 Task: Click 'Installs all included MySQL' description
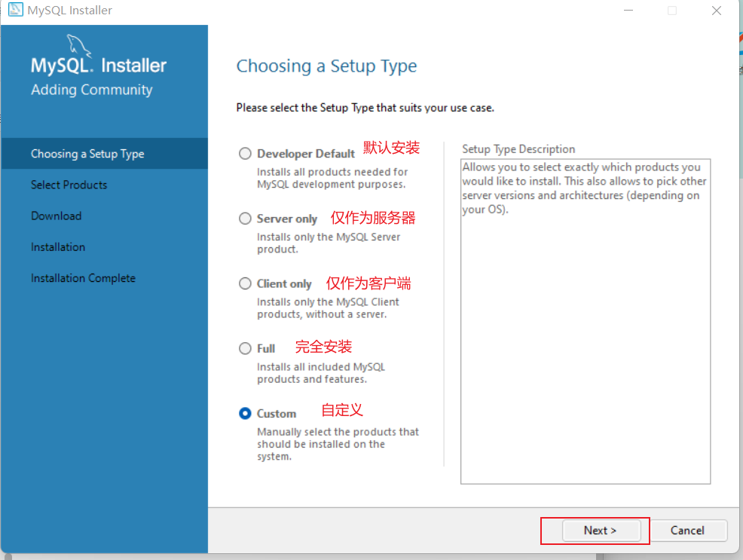[x=321, y=366]
